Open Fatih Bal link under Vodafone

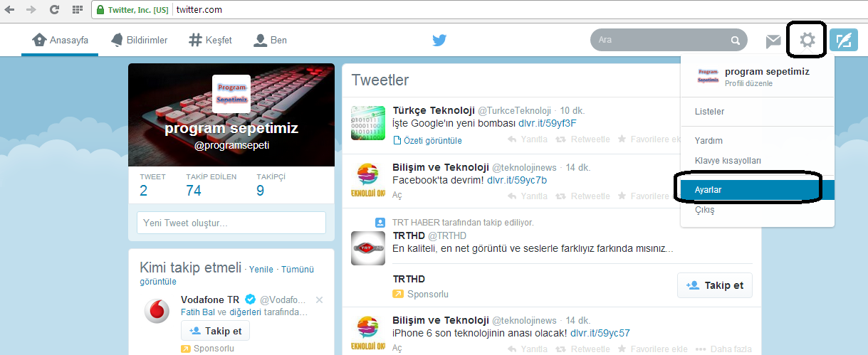click(198, 312)
